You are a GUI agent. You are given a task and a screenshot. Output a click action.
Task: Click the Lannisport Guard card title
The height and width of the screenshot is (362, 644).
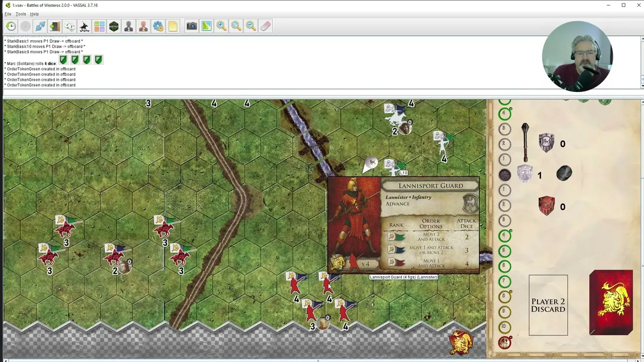(x=431, y=186)
